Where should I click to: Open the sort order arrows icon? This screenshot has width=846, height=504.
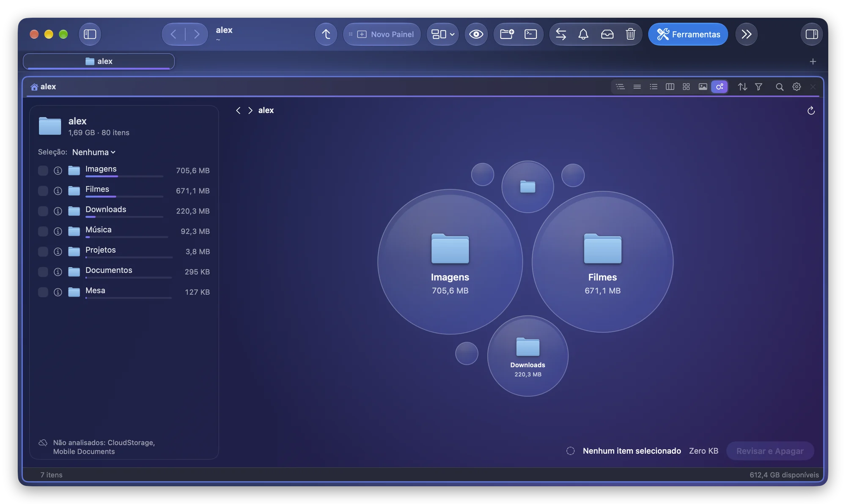[742, 87]
